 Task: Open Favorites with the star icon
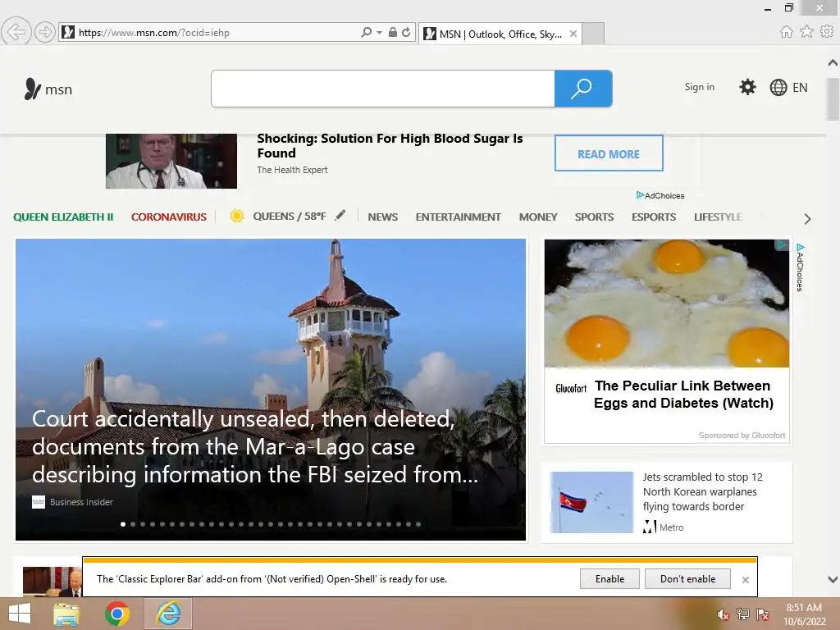point(806,32)
